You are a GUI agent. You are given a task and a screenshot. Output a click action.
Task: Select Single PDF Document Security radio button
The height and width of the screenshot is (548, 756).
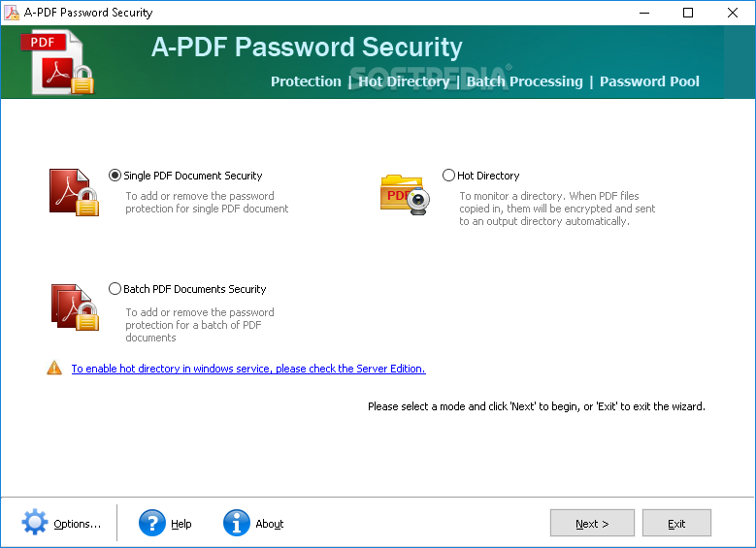[115, 176]
